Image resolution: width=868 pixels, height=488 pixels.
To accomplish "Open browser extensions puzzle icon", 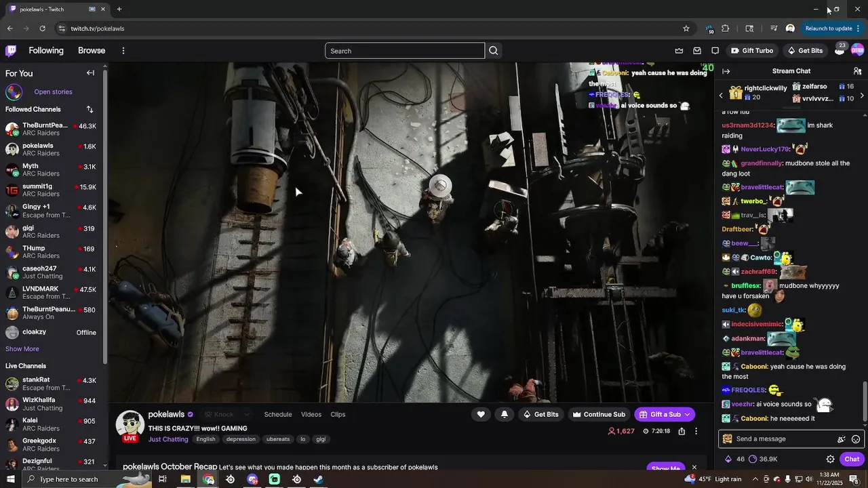I will [x=726, y=28].
